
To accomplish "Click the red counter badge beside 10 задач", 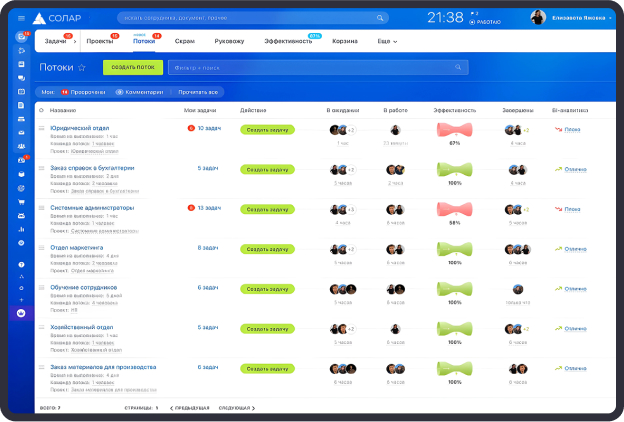I will (191, 128).
